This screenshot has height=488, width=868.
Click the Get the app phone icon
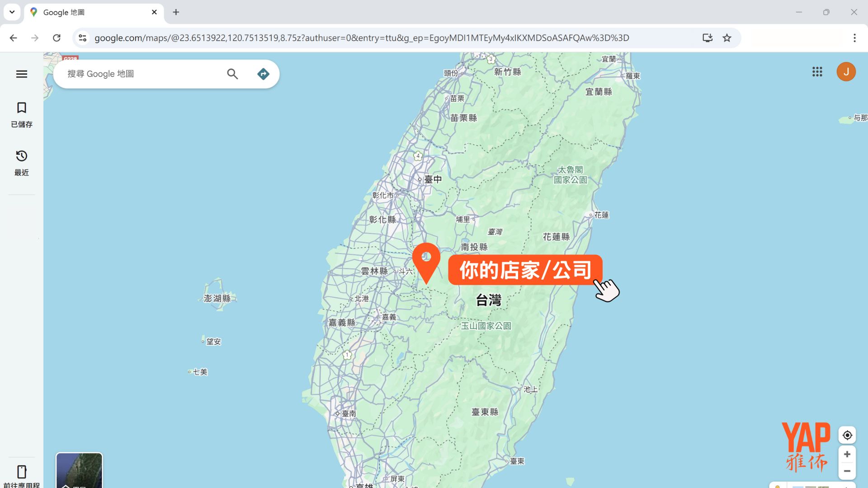coord(22,472)
